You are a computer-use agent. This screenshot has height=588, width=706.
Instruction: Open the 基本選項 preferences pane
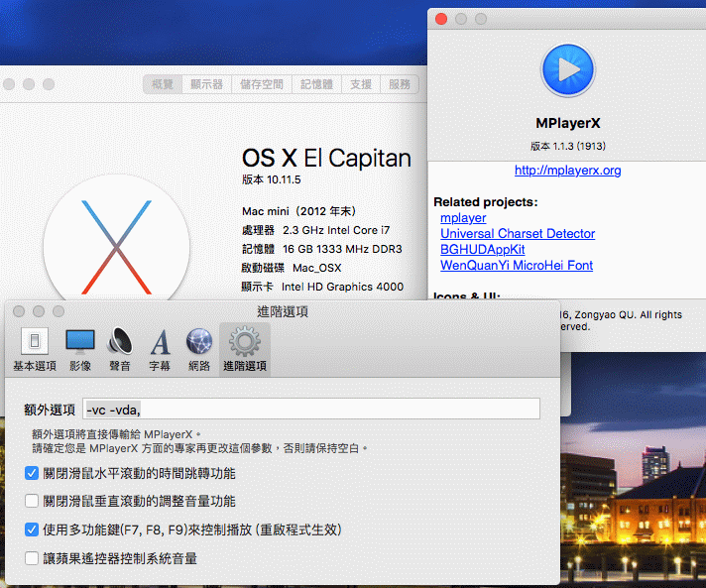click(35, 349)
